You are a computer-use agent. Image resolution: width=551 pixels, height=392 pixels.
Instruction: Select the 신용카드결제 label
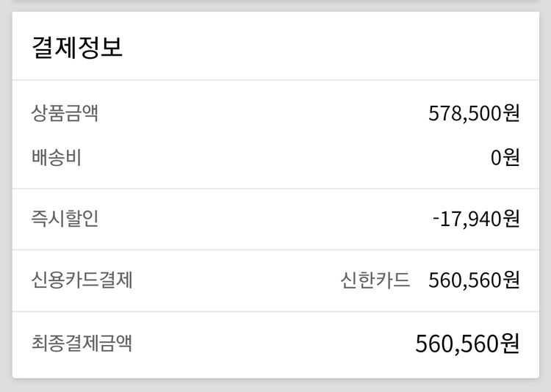[82, 280]
